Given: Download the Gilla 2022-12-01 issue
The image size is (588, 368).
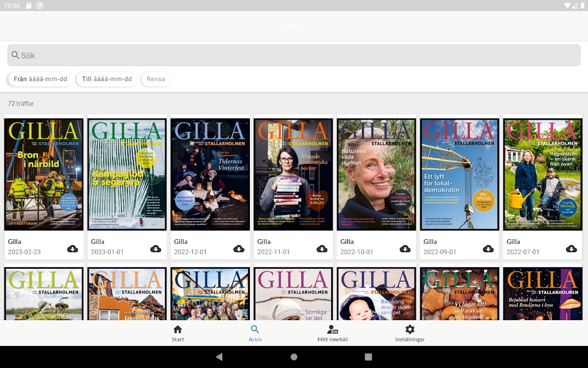Looking at the screenshot, I should (x=239, y=249).
